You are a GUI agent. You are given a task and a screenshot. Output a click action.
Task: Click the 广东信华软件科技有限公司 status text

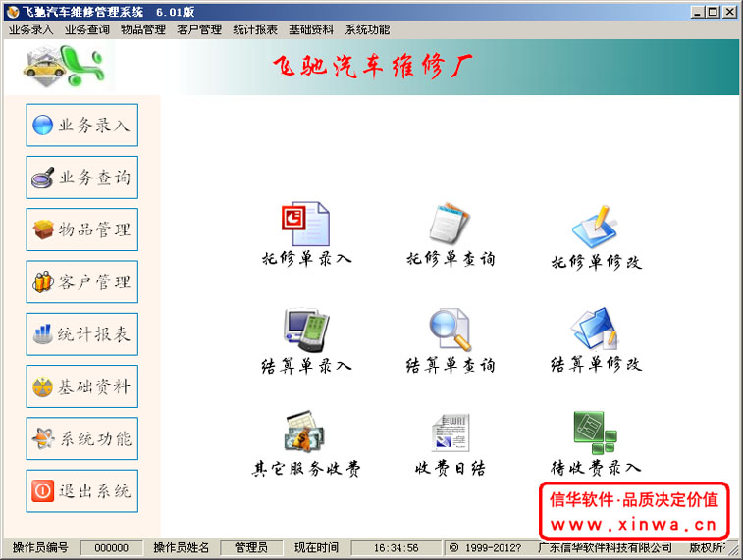(x=605, y=547)
